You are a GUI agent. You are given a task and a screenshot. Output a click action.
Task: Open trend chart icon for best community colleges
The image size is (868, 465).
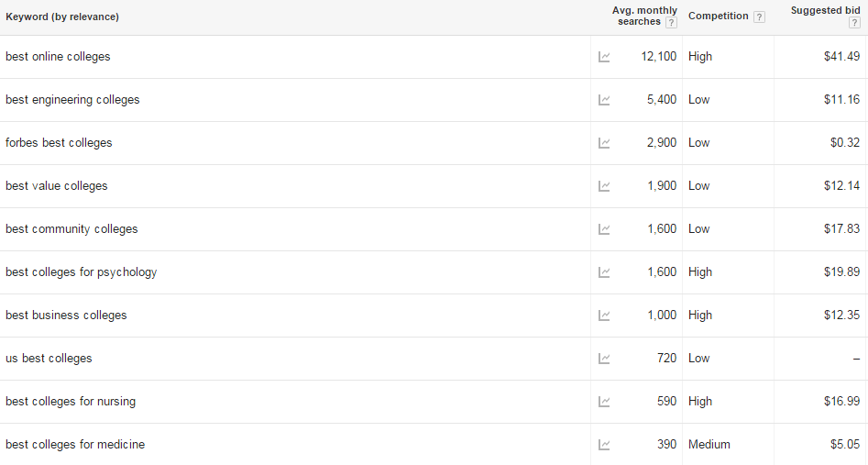click(x=604, y=229)
